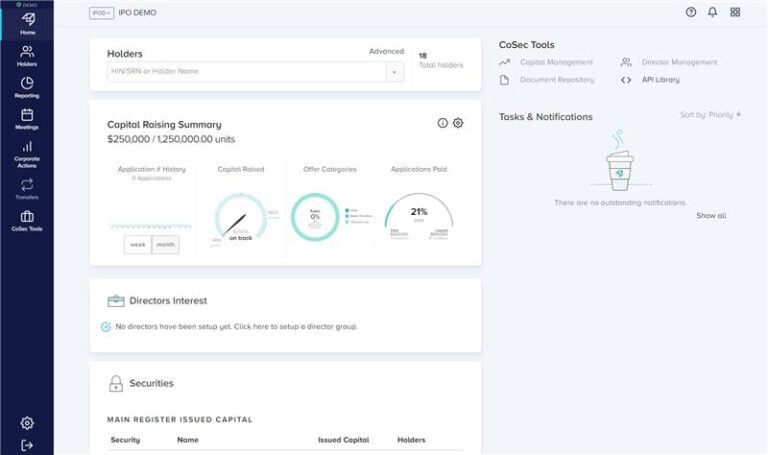Open the Reporting sidebar icon

click(x=27, y=87)
